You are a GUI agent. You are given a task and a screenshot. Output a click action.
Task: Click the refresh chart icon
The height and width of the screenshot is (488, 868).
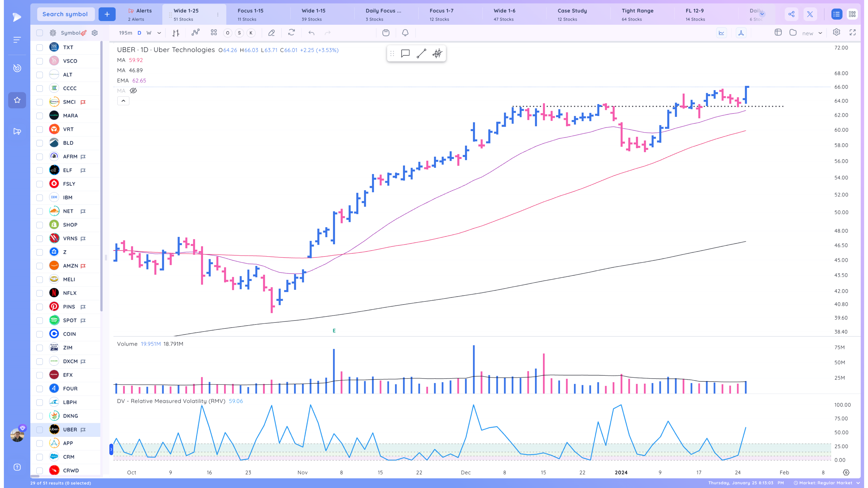291,33
